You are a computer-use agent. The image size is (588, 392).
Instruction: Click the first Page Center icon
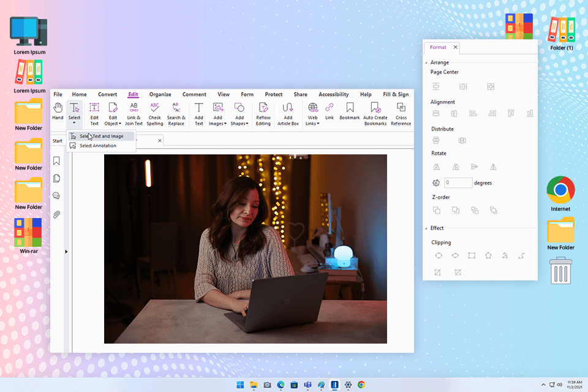click(x=436, y=86)
